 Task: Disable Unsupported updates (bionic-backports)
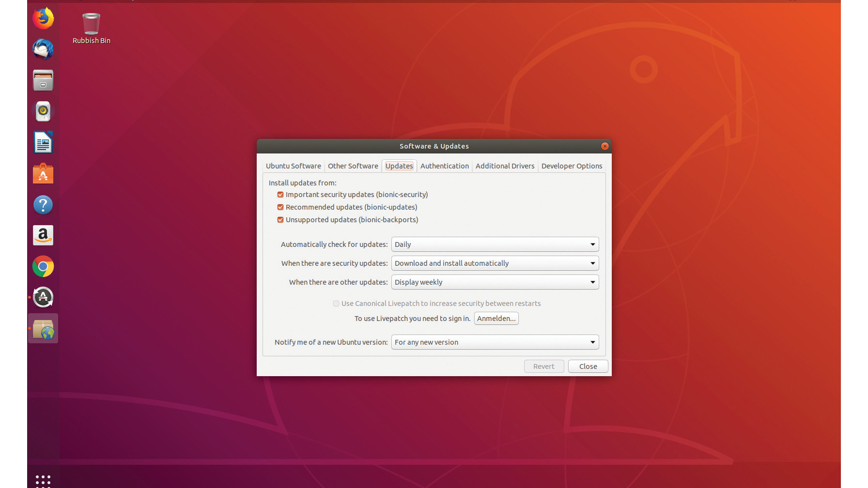point(280,220)
